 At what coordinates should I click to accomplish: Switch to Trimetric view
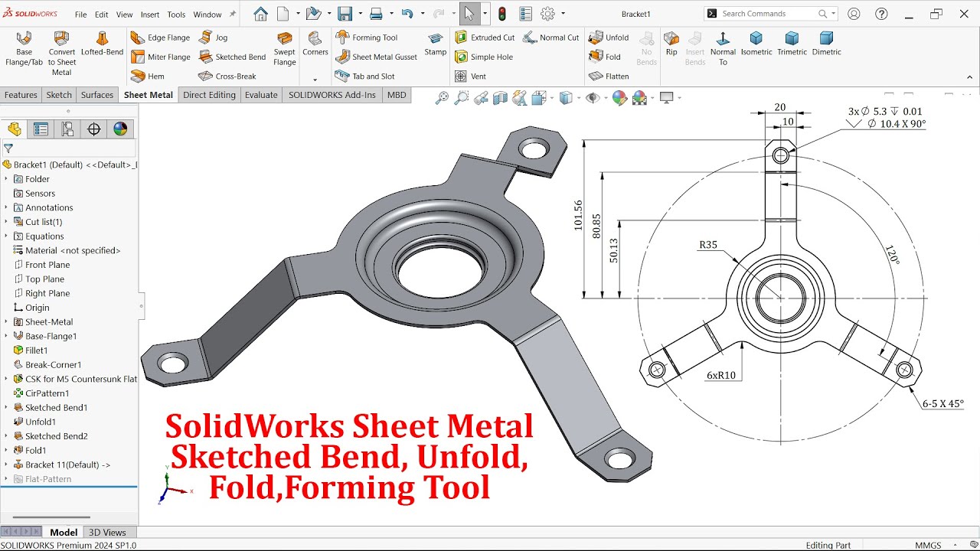tap(792, 44)
